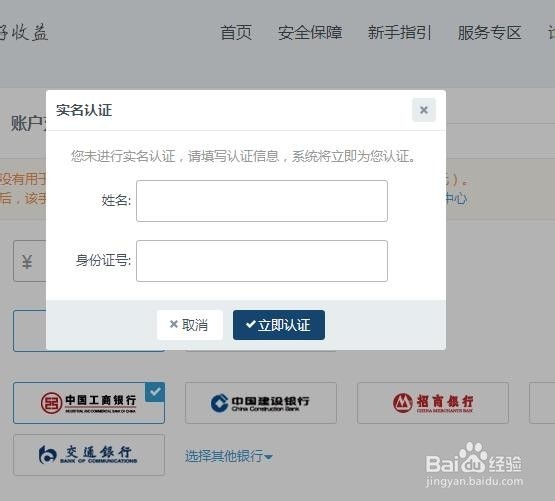The width and height of the screenshot is (555, 501).
Task: Focus the 身份证号 input field
Action: [x=262, y=261]
